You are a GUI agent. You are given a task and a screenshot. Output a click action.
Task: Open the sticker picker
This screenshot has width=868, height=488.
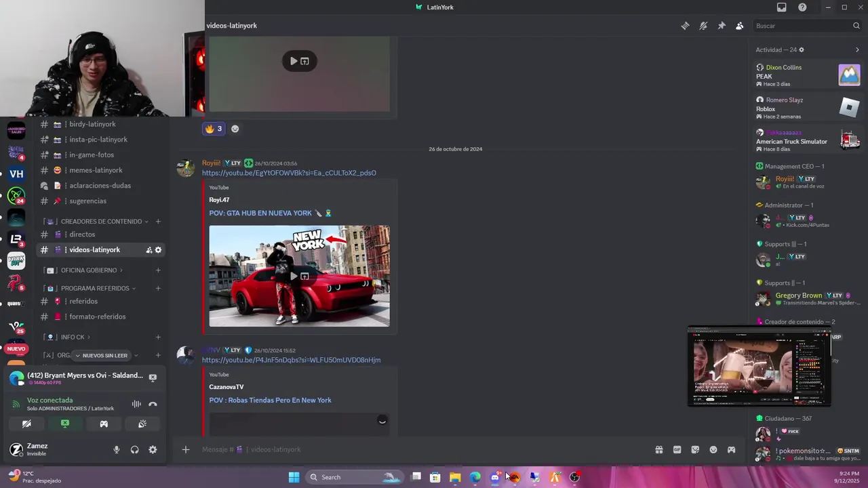pyautogui.click(x=695, y=449)
